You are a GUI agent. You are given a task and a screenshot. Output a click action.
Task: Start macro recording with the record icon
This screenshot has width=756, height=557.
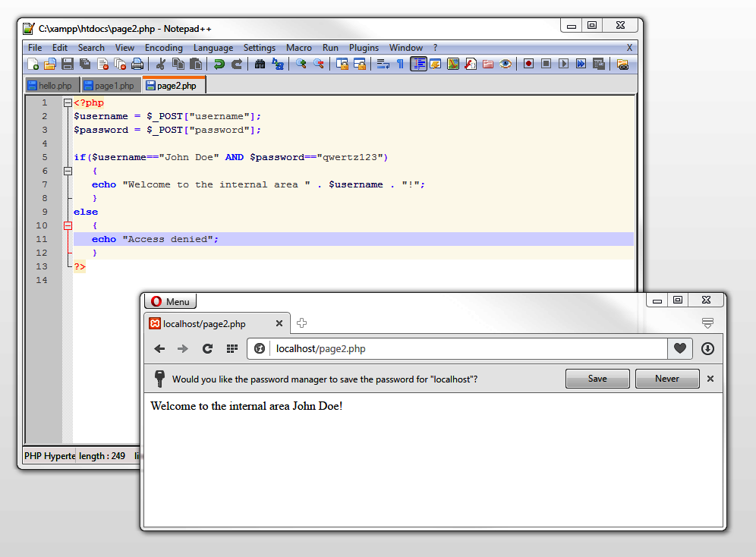coord(529,64)
